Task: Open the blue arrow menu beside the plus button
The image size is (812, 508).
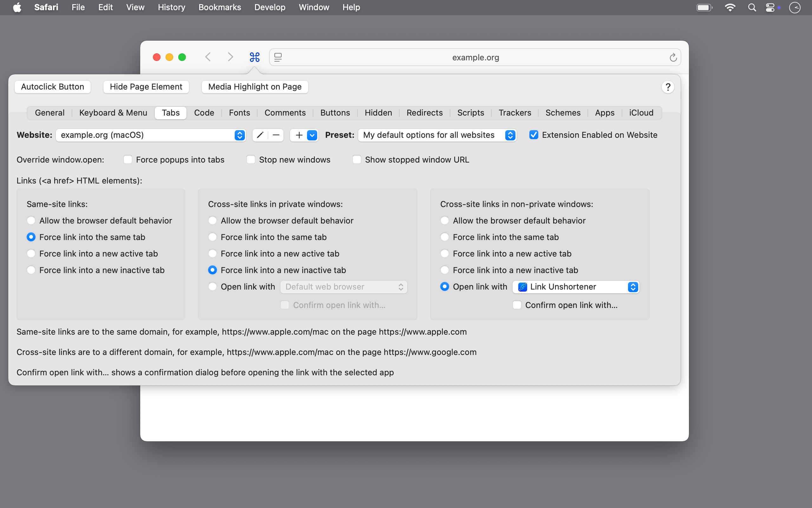Action: (312, 135)
